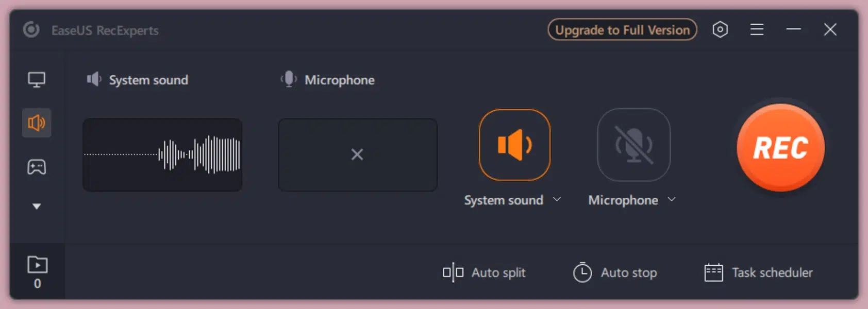
Task: Click the Task scheduler calendar icon
Action: [713, 272]
